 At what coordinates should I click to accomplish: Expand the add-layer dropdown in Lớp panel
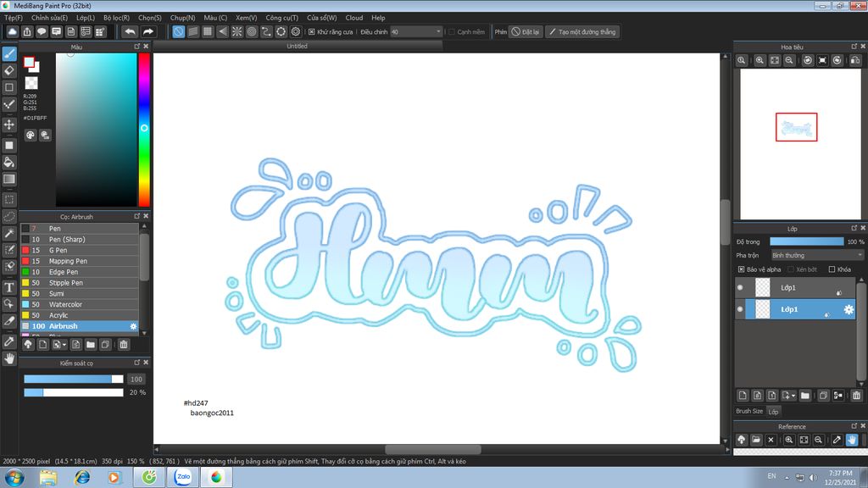tap(793, 396)
